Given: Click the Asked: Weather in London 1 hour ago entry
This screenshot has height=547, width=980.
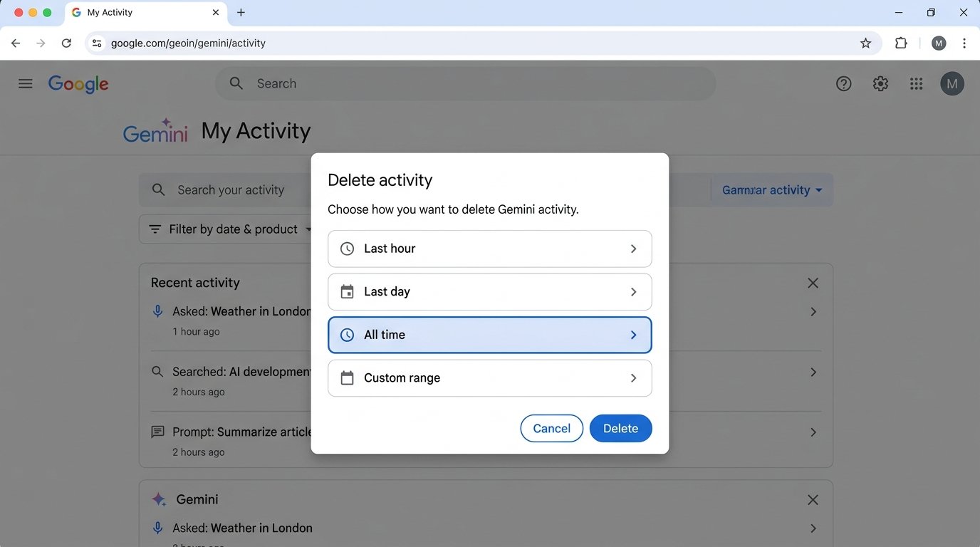Looking at the screenshot, I should [241, 311].
